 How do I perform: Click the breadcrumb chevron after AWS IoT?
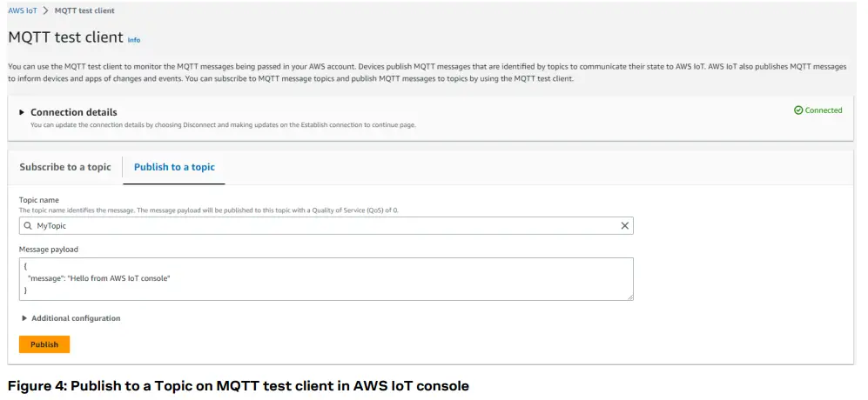click(46, 10)
